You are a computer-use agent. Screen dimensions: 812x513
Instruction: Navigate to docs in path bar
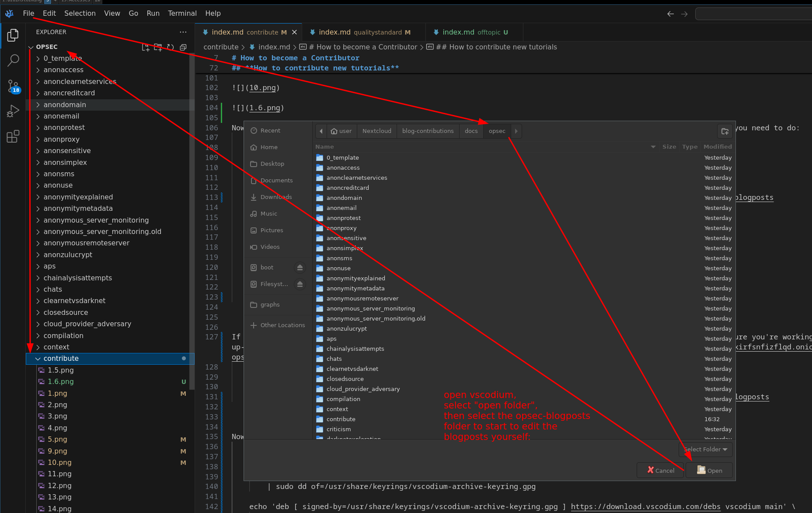[471, 131]
